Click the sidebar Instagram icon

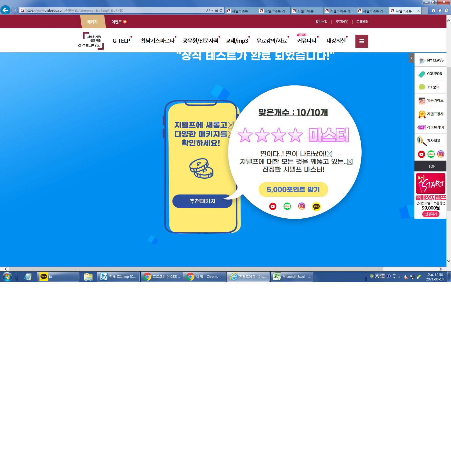click(x=441, y=154)
